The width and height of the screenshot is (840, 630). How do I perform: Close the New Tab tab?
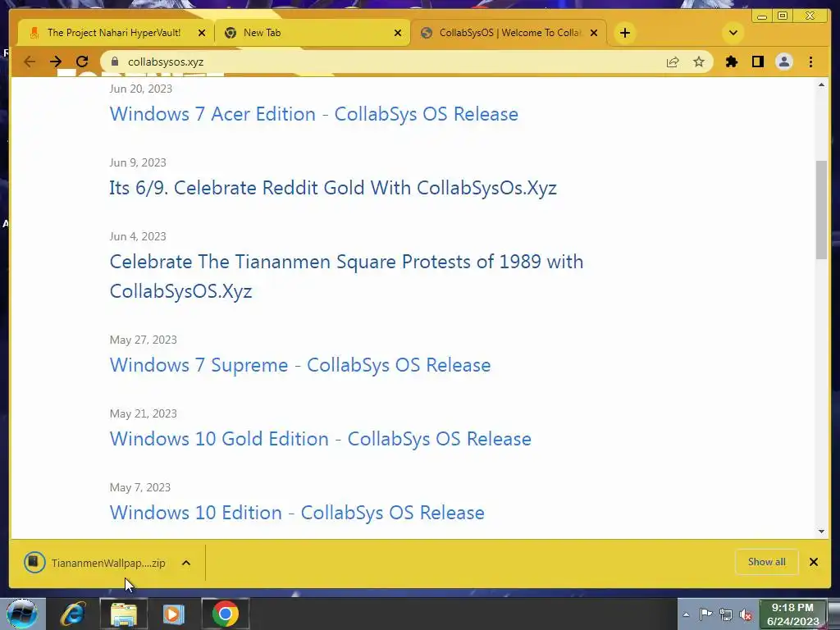(398, 33)
